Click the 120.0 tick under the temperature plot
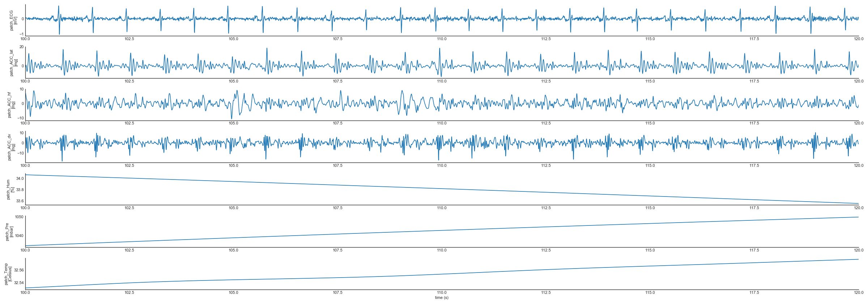The height and width of the screenshot is (304, 868). 858,292
